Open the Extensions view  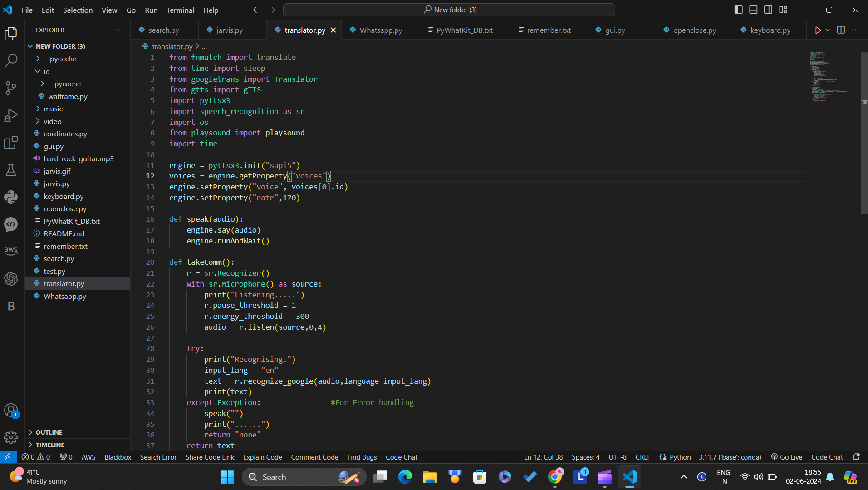(x=11, y=143)
